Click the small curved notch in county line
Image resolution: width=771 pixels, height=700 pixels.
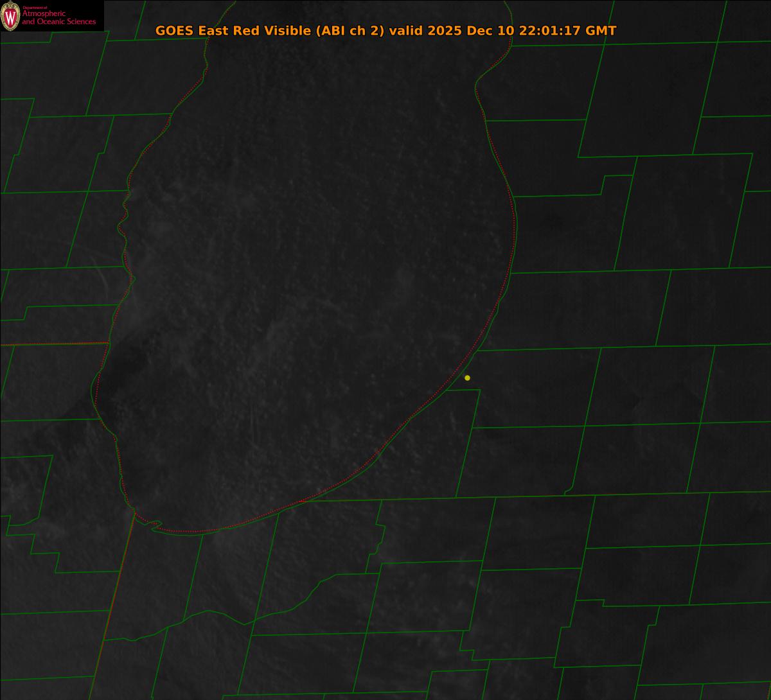(569, 491)
